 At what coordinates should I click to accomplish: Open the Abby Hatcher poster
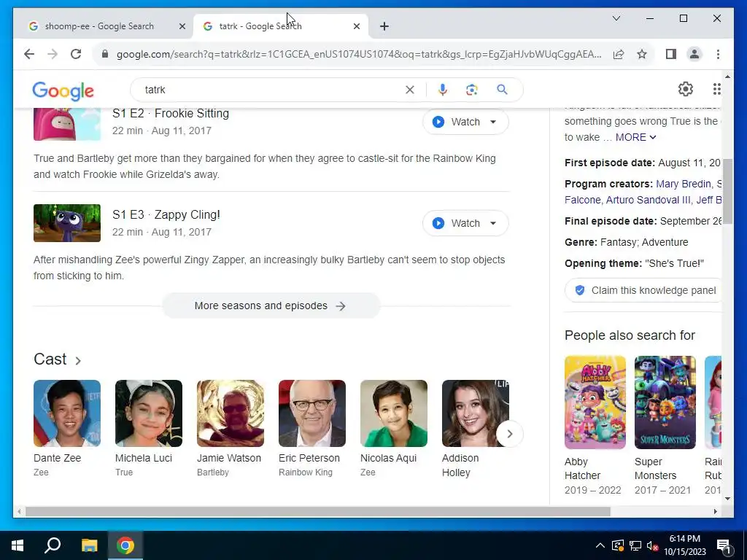point(595,402)
